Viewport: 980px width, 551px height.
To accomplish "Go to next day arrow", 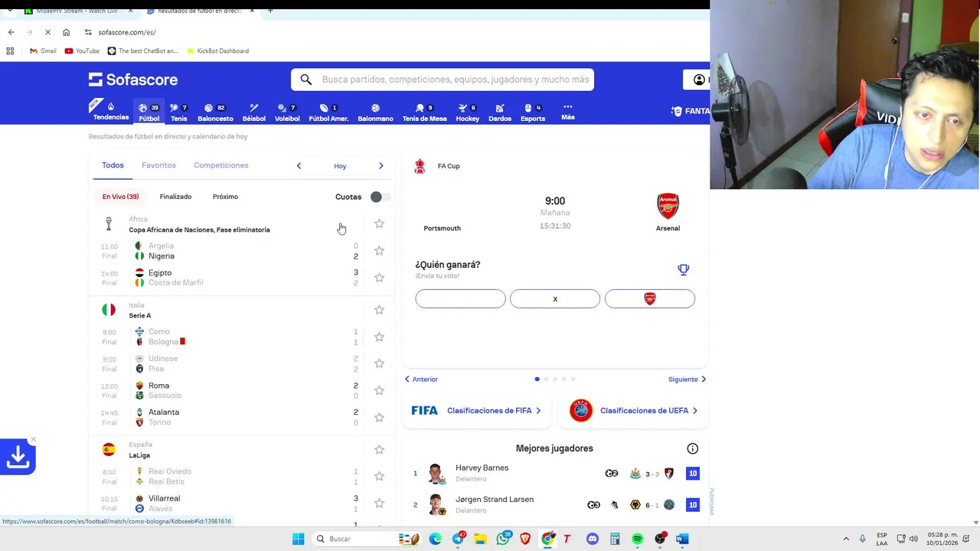I will (381, 166).
